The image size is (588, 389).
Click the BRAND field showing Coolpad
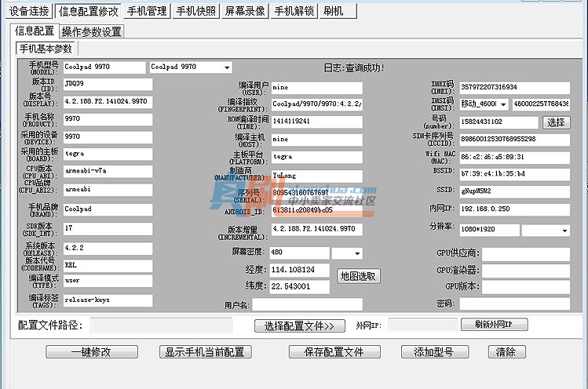[x=108, y=210]
